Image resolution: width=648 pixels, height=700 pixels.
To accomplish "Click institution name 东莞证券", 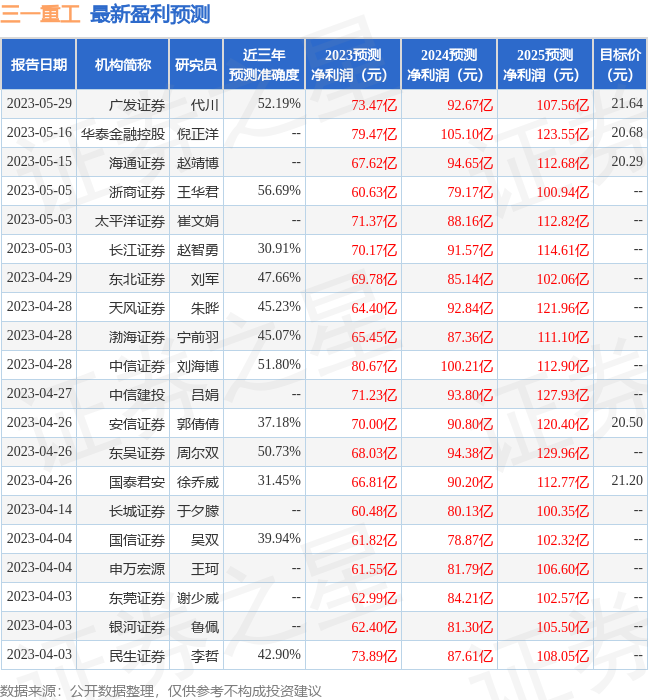I will [x=137, y=598].
